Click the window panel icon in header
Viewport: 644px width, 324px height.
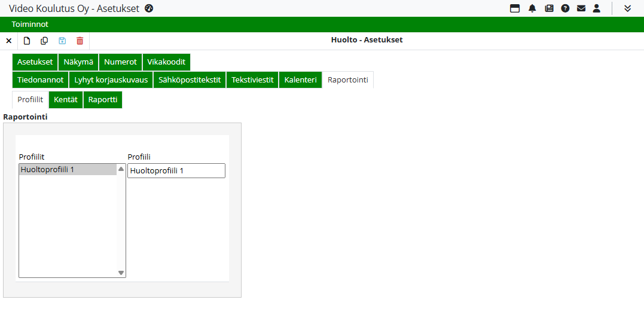click(515, 8)
